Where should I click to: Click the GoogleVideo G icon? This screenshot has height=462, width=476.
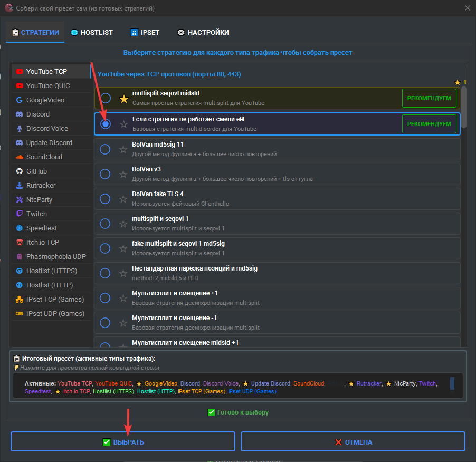20,100
